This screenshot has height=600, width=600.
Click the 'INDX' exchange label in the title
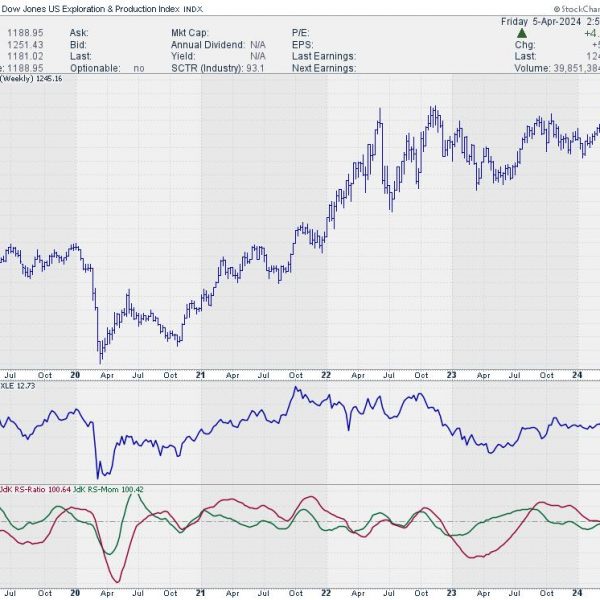pyautogui.click(x=193, y=9)
